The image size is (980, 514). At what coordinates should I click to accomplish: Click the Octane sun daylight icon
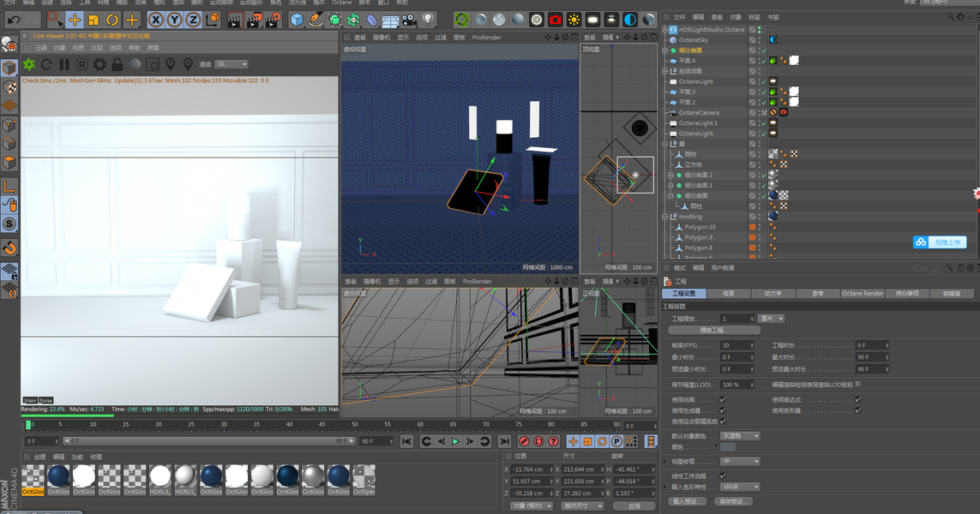click(x=574, y=20)
